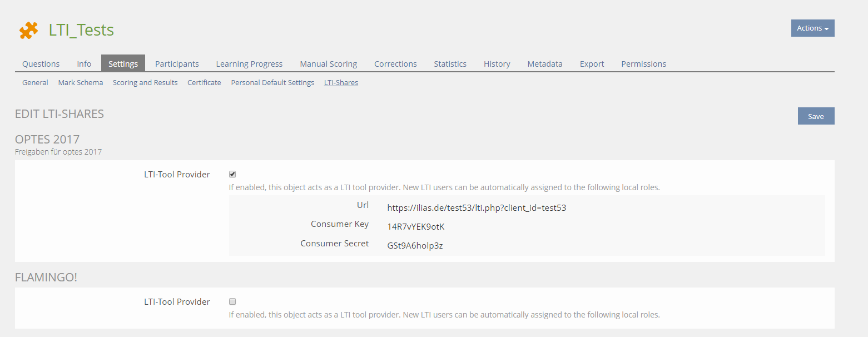Viewport: 868px width, 337px height.
Task: View the History tab
Action: [497, 64]
